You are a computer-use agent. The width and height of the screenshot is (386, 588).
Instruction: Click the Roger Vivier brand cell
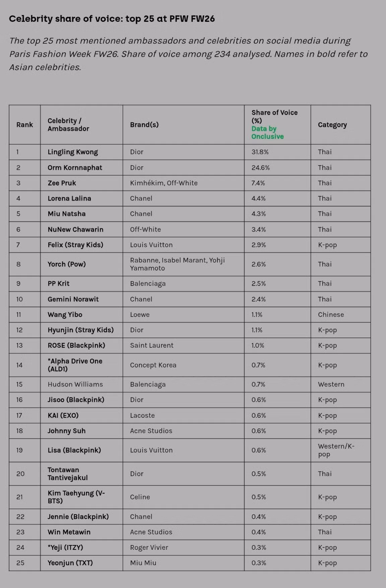pos(149,547)
